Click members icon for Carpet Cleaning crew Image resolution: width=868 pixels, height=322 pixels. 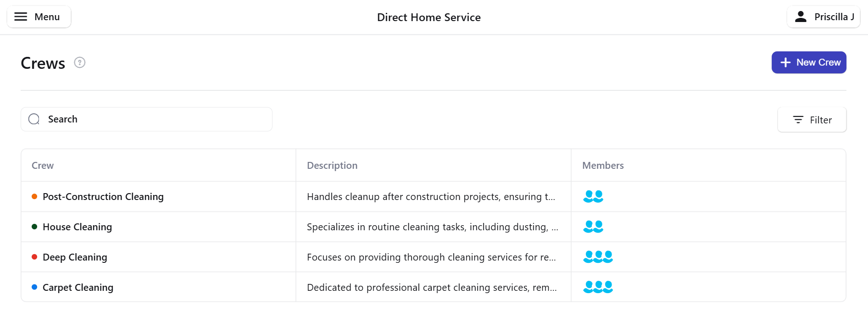(x=598, y=287)
